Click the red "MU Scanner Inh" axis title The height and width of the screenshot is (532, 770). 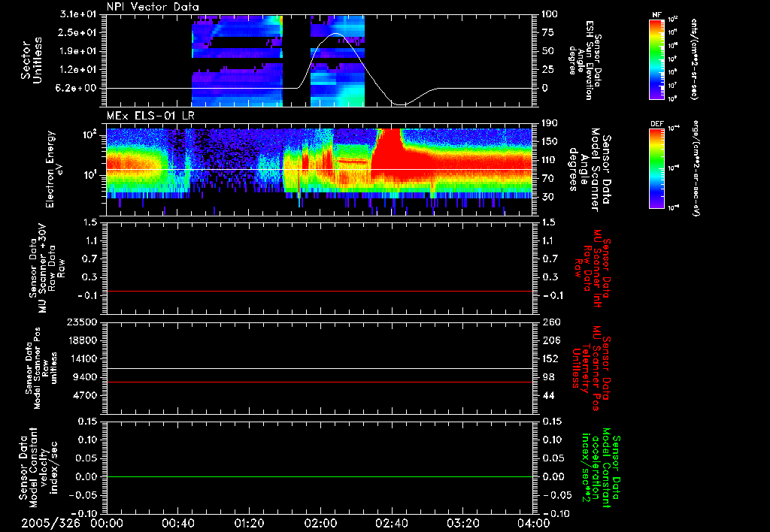[593, 268]
